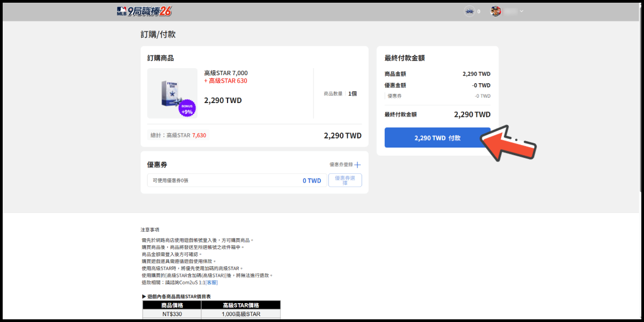Open the 優惠券選擇 coupon selector button

coord(345,180)
